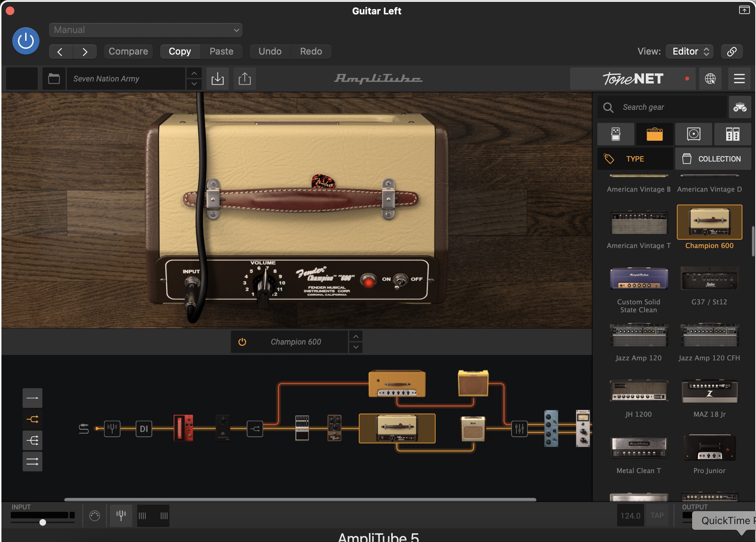This screenshot has height=542, width=756.
Task: Select the two-path split routing icon
Action: [32, 419]
